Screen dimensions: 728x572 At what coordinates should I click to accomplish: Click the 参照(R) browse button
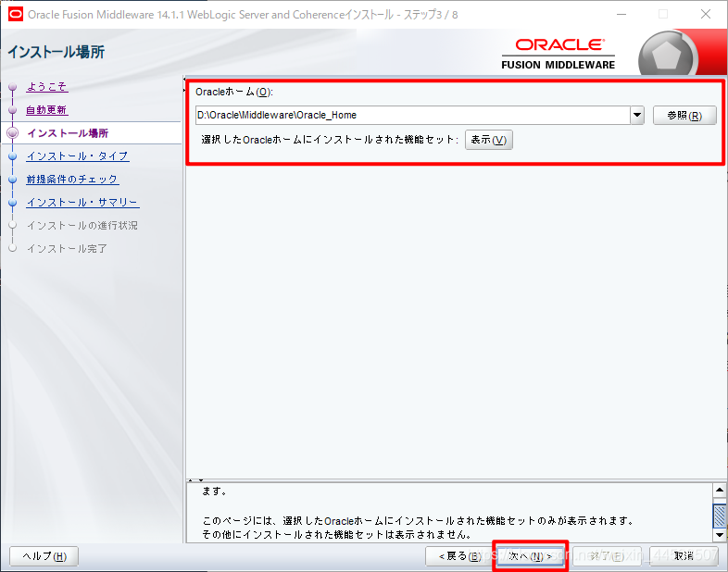click(684, 116)
